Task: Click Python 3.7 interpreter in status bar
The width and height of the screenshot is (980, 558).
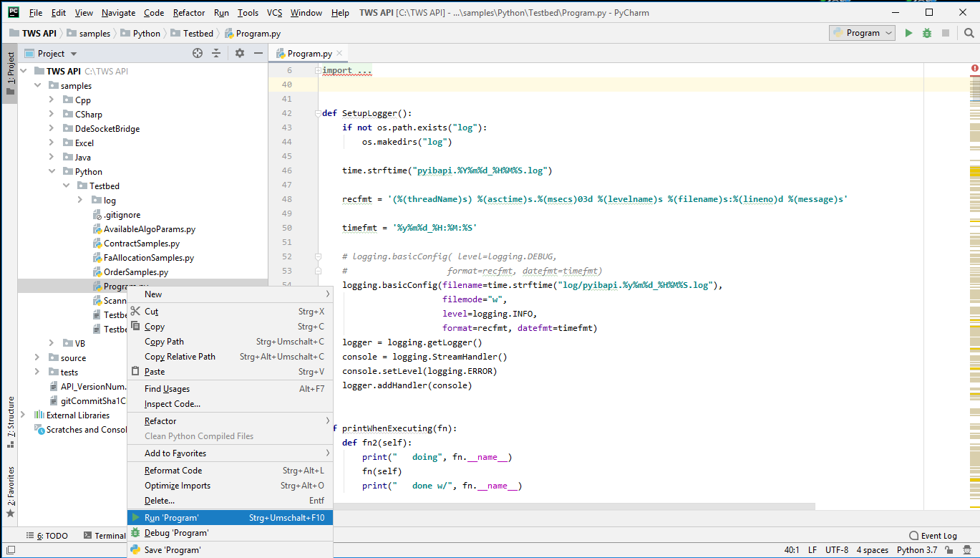Action: (917, 550)
